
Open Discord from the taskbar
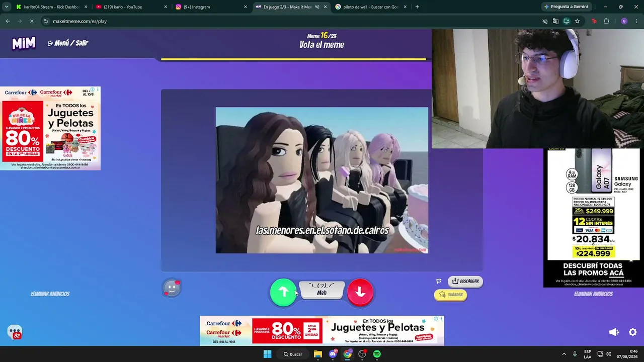pos(333,354)
